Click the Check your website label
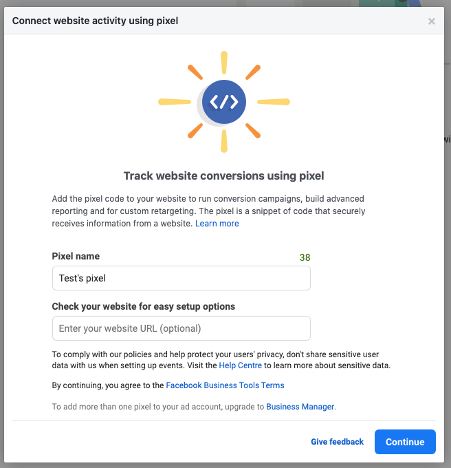This screenshot has width=451, height=468. click(143, 306)
